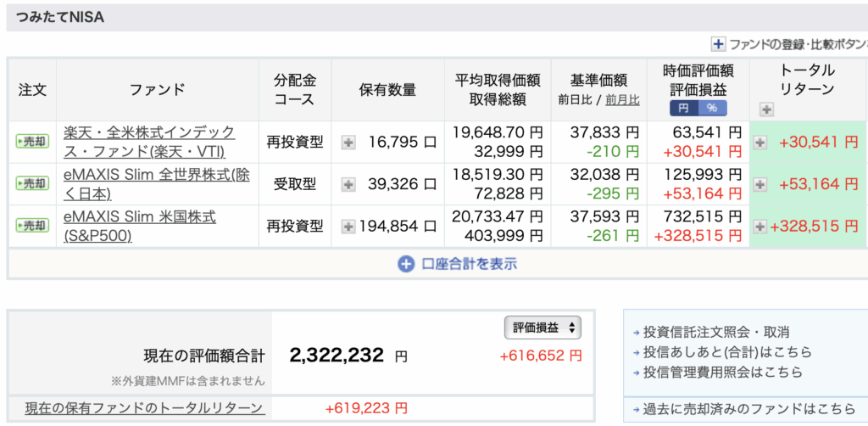Image resolution: width=868 pixels, height=426 pixels.
Task: Expand total return details for +328,515 円
Action: 759,226
